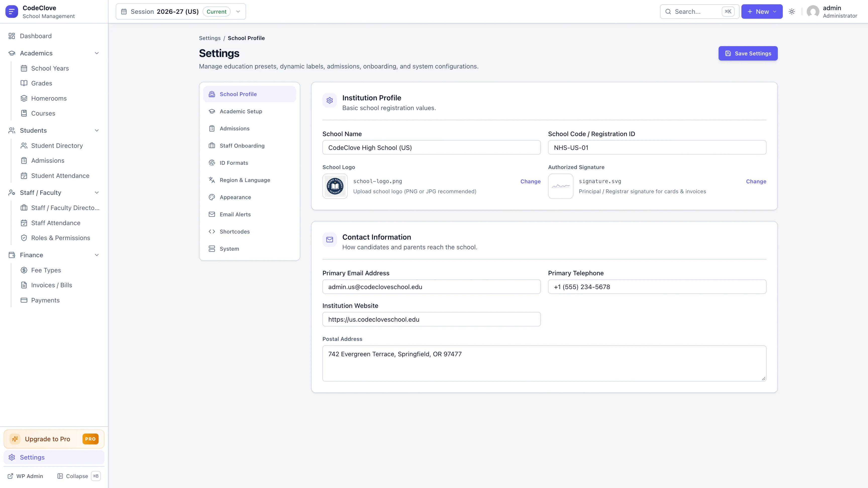Open the Session 2026-27 (US) dropdown

pyautogui.click(x=181, y=12)
